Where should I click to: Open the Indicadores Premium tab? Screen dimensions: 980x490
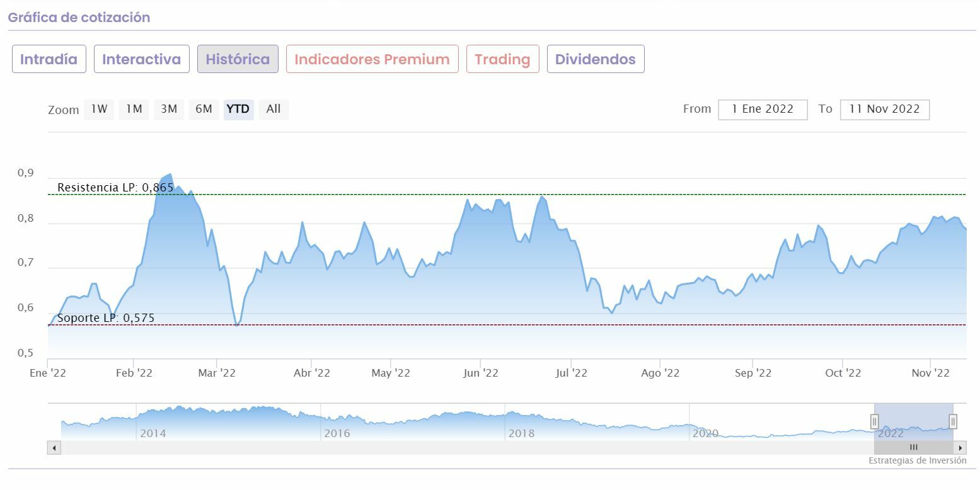(x=372, y=59)
